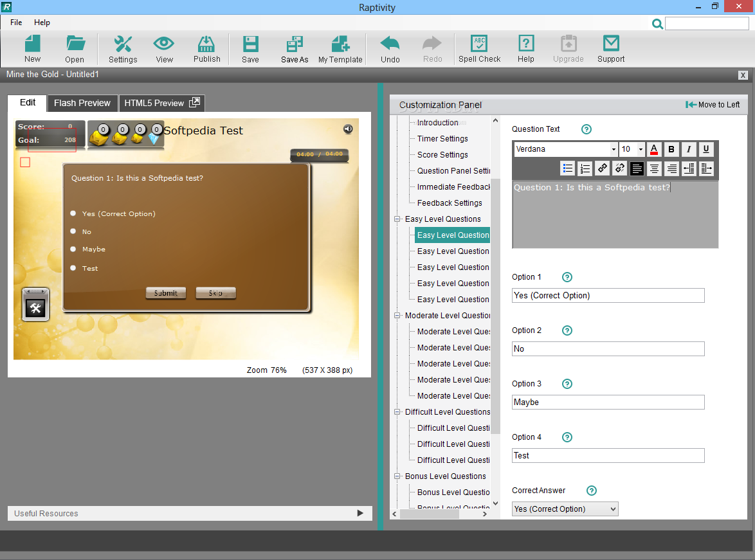Toggle the sound speaker icon in preview

[348, 129]
